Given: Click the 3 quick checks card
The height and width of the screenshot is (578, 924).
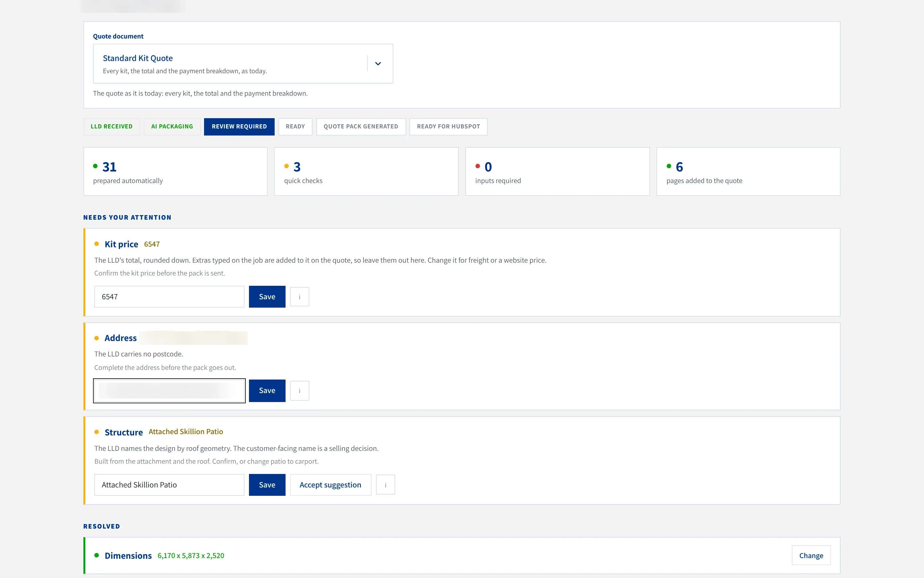Looking at the screenshot, I should click(x=366, y=172).
